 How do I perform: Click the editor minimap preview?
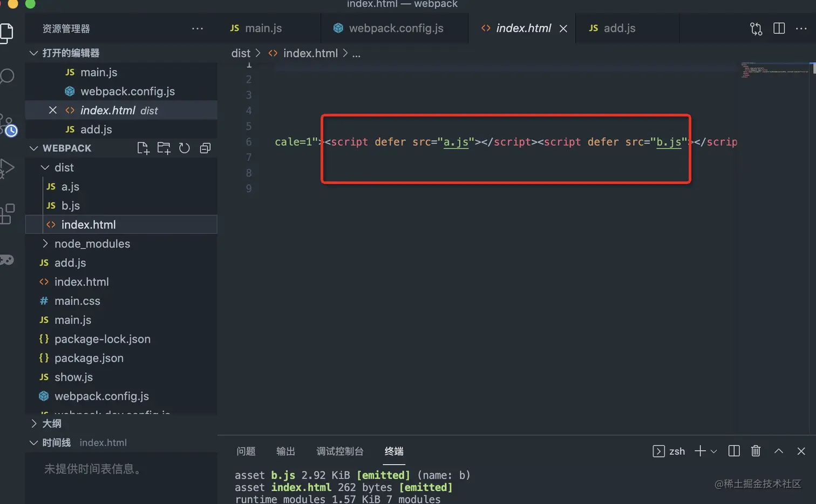pyautogui.click(x=776, y=70)
